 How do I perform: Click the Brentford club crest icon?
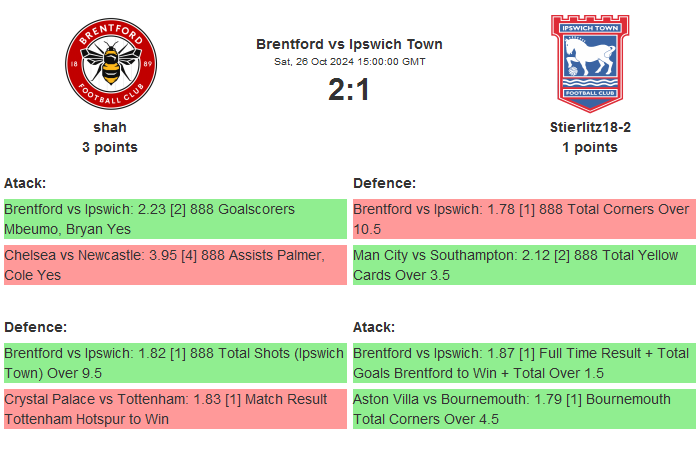coord(110,64)
